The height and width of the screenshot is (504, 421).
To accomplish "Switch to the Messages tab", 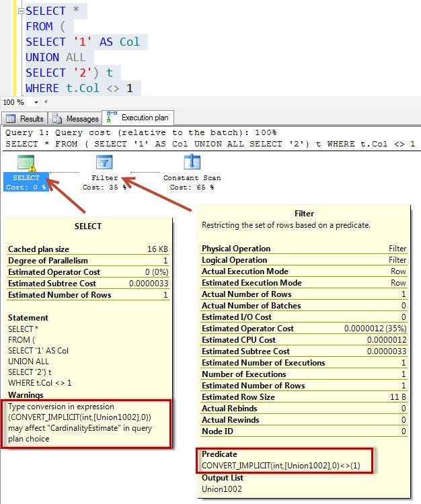I will (x=75, y=118).
